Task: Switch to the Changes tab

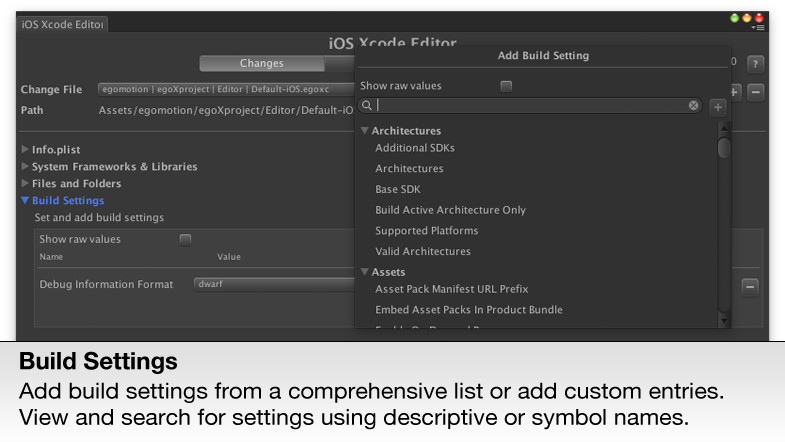Action: (261, 63)
